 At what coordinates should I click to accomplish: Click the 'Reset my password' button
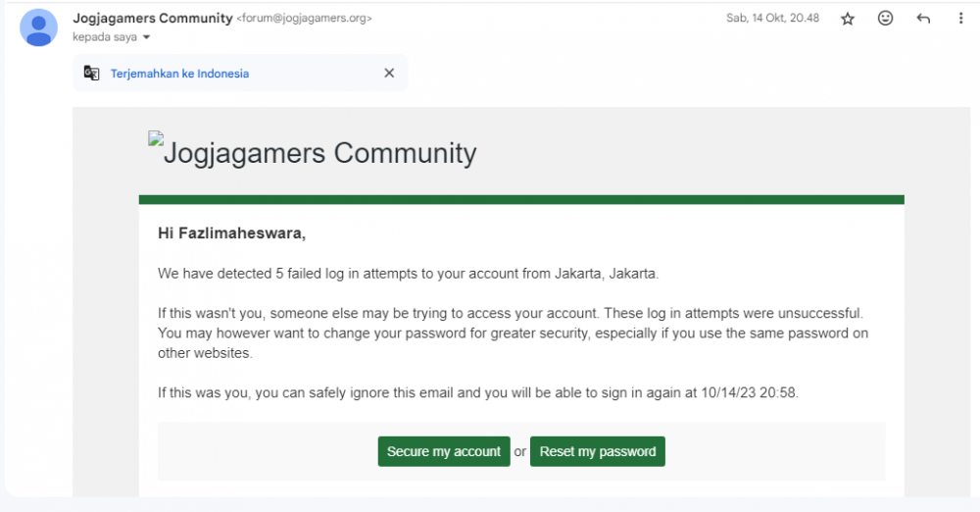click(598, 451)
